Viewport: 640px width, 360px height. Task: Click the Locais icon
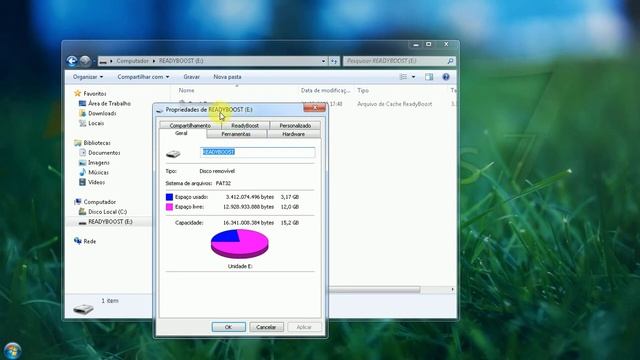[x=82, y=123]
